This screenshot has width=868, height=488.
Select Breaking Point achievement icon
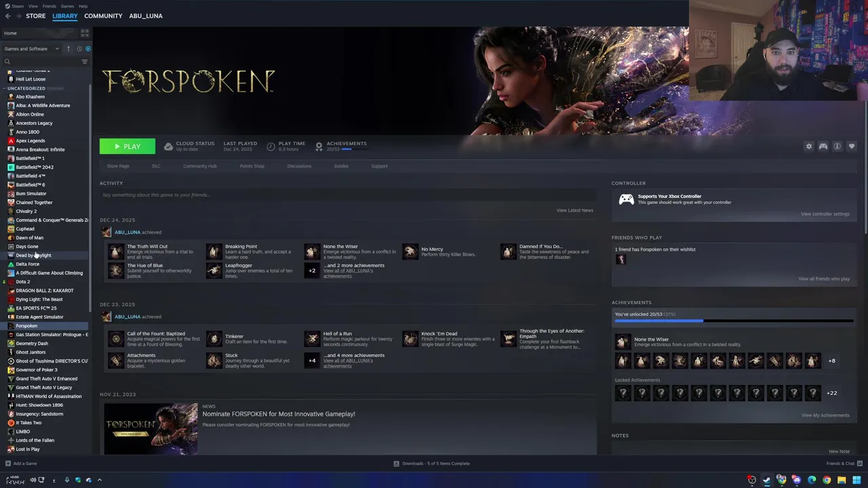coord(214,251)
